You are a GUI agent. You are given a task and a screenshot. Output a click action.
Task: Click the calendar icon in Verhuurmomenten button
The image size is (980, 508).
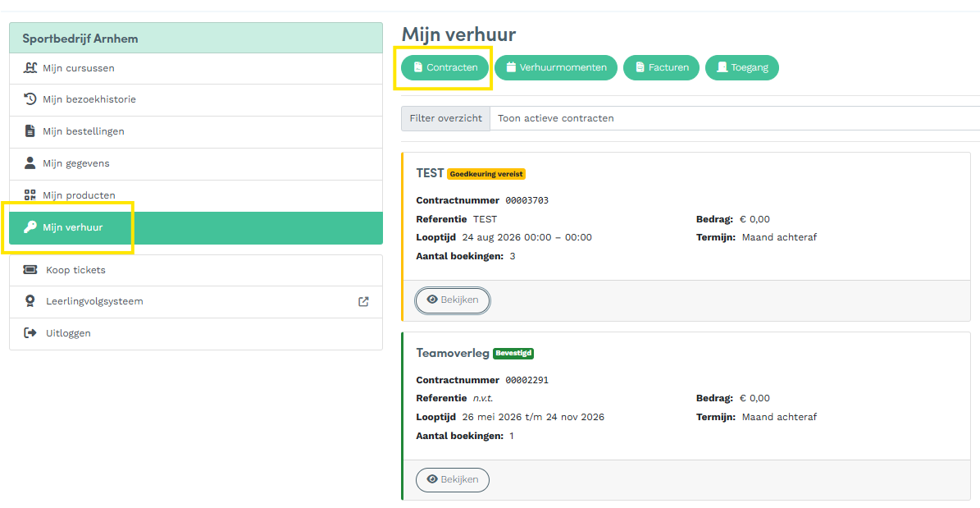[x=511, y=67]
